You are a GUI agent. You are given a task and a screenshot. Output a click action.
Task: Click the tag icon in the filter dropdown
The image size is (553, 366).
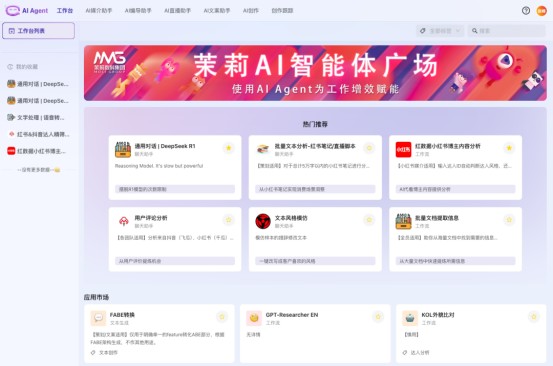[x=423, y=31]
